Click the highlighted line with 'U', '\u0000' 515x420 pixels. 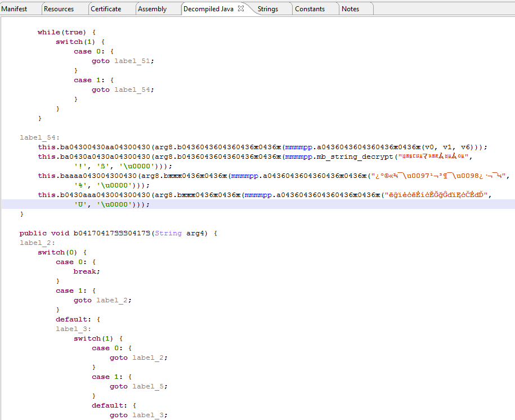tap(258, 204)
